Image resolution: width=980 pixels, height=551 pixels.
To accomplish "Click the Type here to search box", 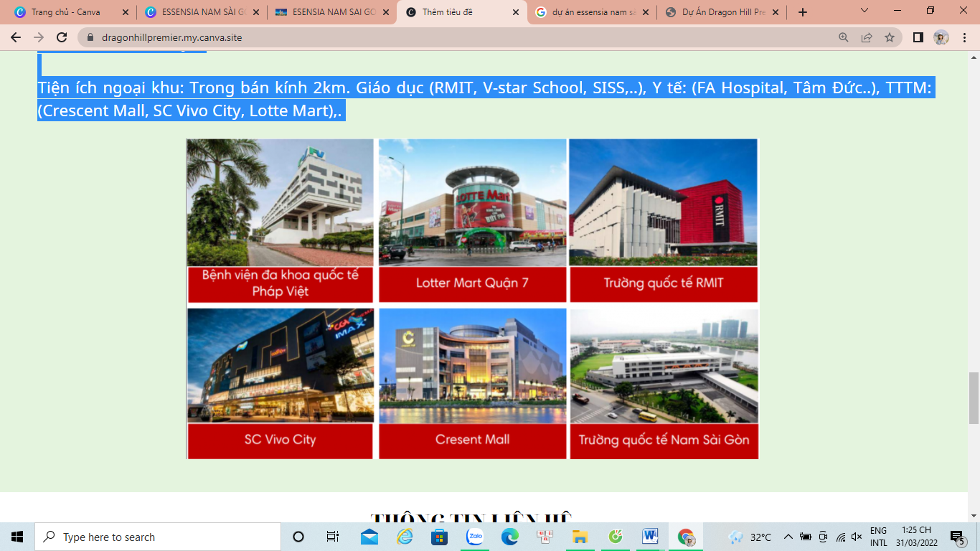I will coord(158,537).
